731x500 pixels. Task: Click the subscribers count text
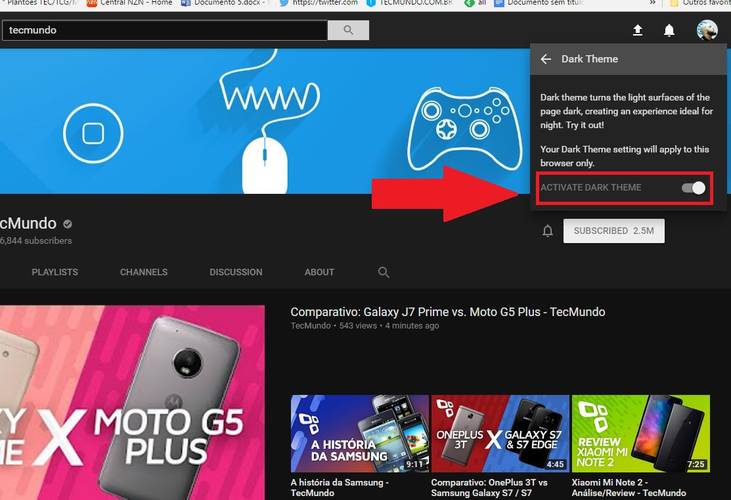(36, 241)
